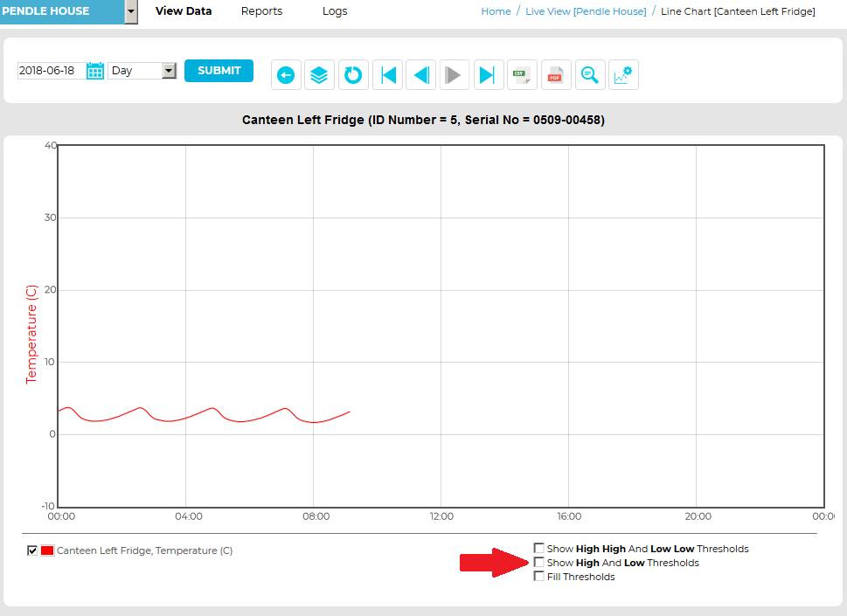
Task: Jump to first period with skip-back icon
Action: coord(388,75)
